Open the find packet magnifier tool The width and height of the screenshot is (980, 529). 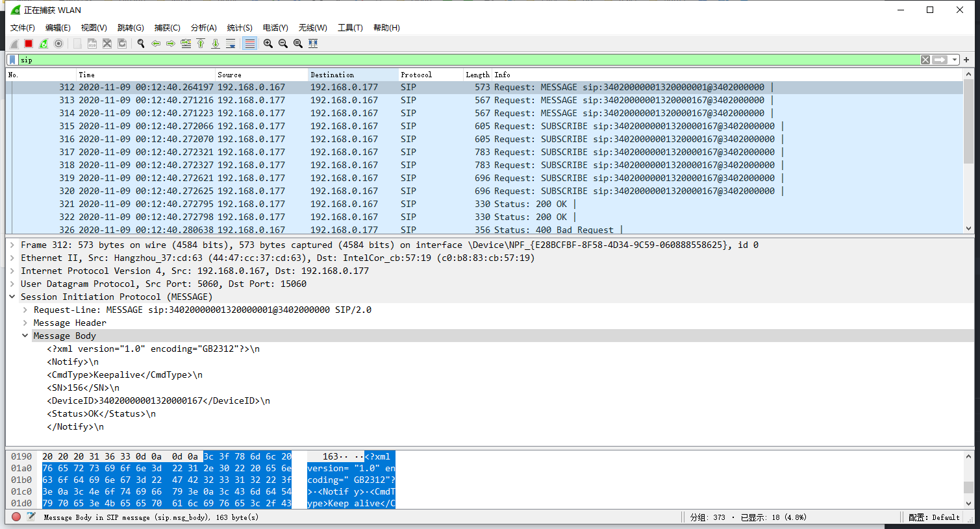pos(141,43)
